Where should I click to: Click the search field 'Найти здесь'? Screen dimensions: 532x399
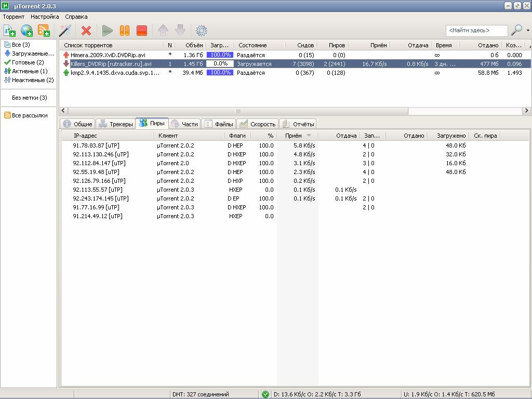(x=475, y=31)
